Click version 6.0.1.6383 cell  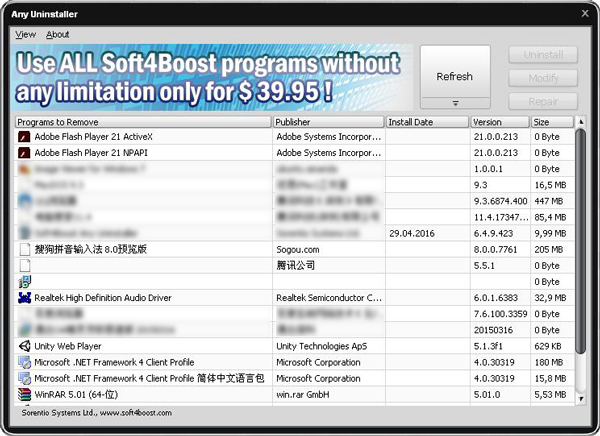click(500, 298)
